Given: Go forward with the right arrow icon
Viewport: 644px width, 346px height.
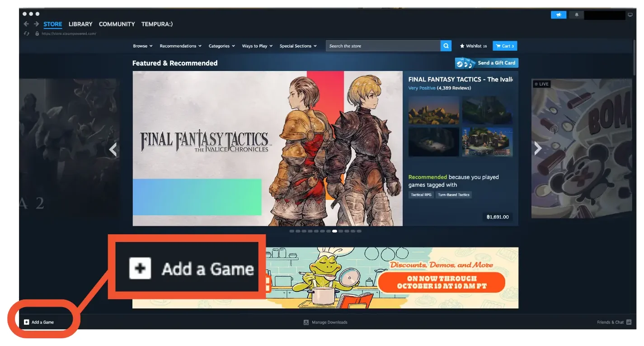Looking at the screenshot, I should [37, 24].
